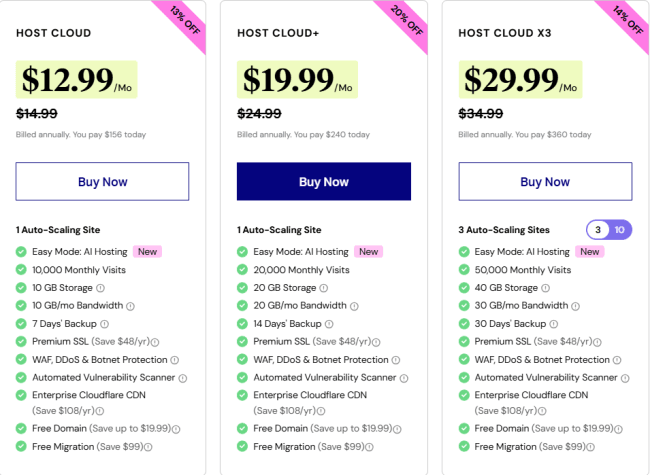Show info tooltip for 30 Days' Backup

pos(552,324)
